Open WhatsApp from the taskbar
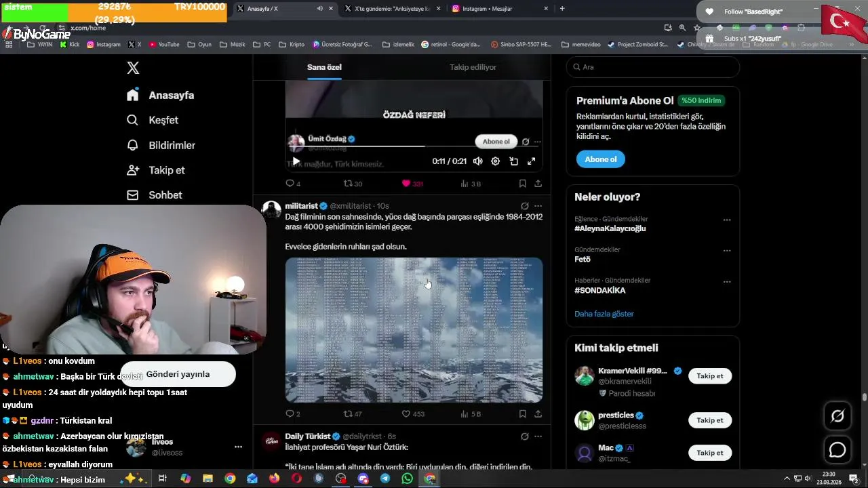This screenshot has width=868, height=488. [407, 479]
